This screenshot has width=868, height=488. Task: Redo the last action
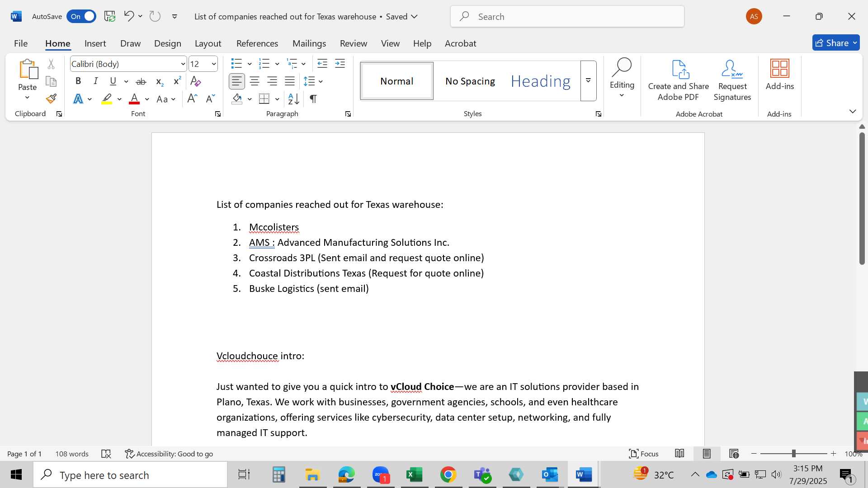click(x=155, y=16)
